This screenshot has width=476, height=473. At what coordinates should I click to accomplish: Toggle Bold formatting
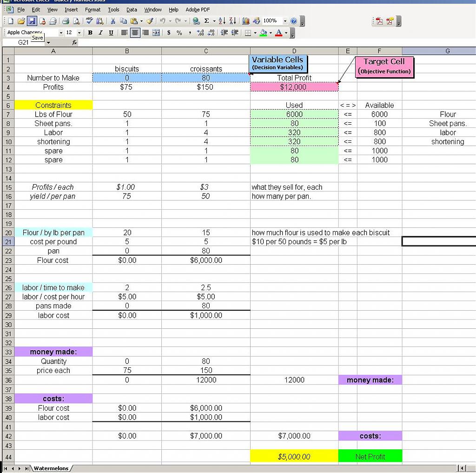tap(90, 33)
